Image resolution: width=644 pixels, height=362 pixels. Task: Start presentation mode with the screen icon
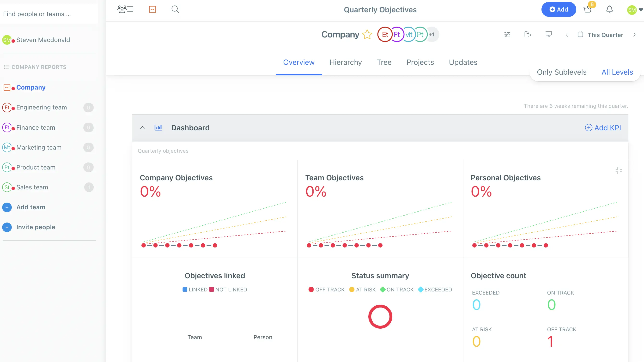pos(548,35)
